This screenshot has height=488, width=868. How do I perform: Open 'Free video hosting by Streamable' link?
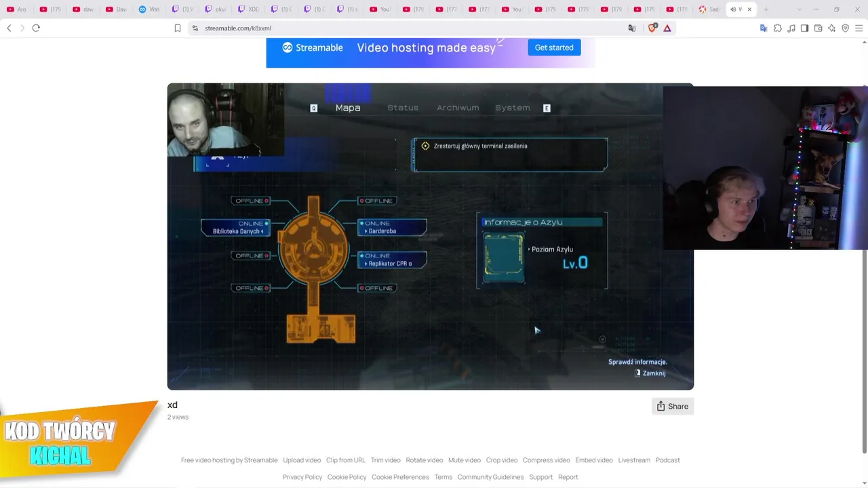coord(229,460)
